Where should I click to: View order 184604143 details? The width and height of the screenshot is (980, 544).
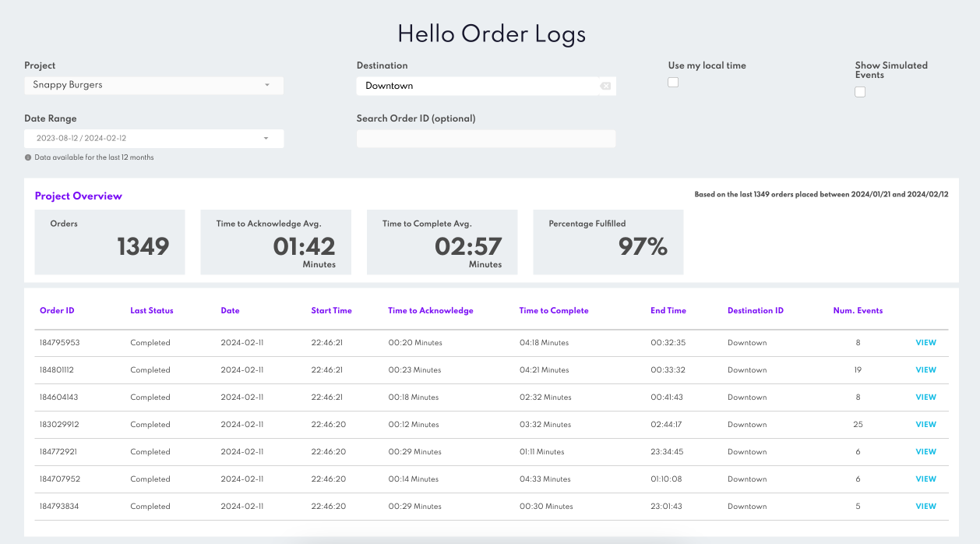coord(925,397)
